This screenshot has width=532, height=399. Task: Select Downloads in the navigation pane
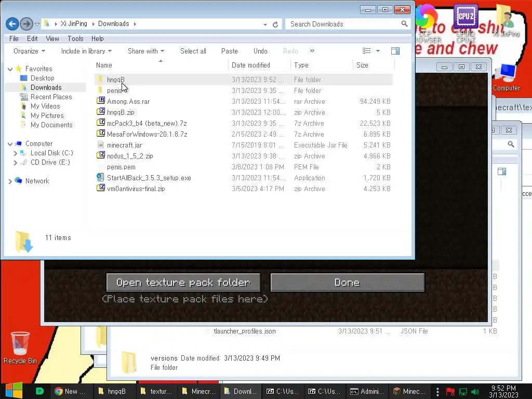[46, 87]
